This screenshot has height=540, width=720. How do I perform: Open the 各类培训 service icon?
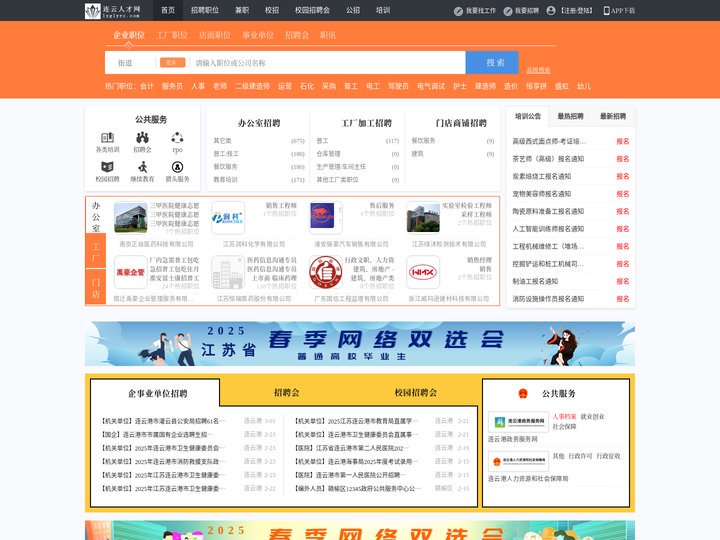(107, 137)
